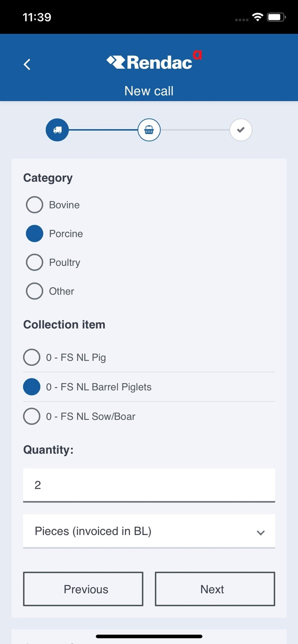Screen dimensions: 298x644
Task: Tap the battery indicator icon
Action: point(276,17)
